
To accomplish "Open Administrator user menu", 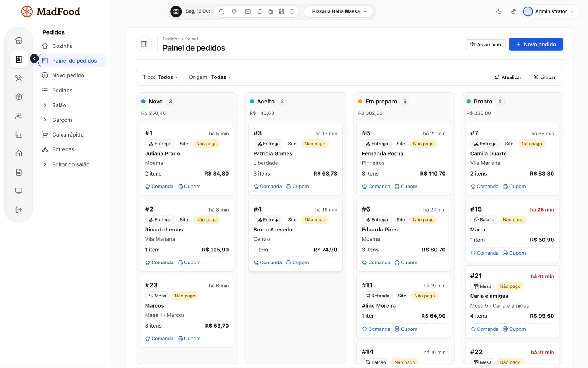I will click(x=551, y=11).
